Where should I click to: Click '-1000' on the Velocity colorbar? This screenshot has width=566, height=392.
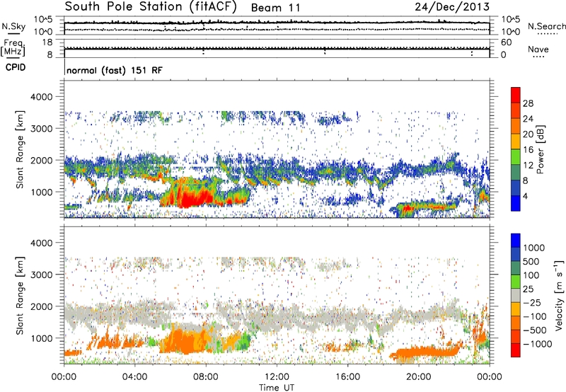(537, 344)
